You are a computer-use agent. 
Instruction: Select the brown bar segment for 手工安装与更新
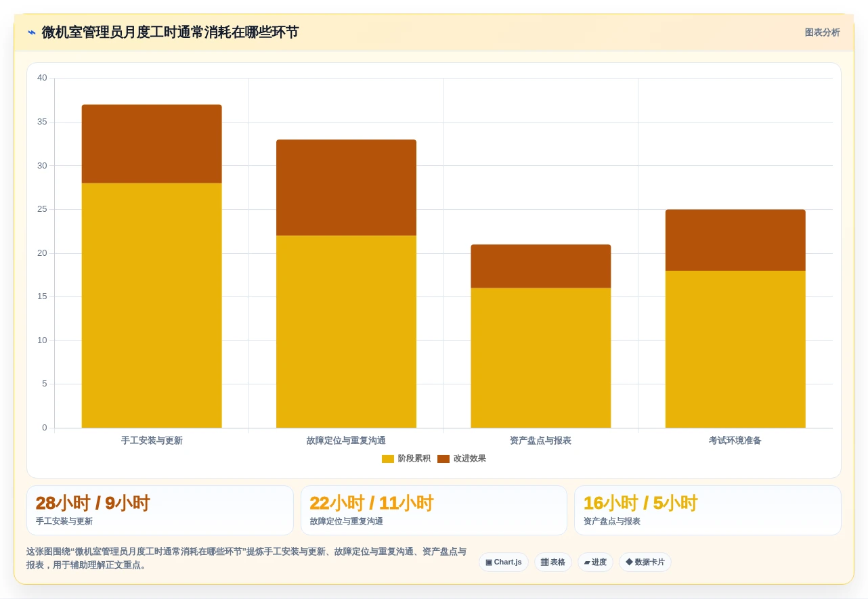pos(152,143)
